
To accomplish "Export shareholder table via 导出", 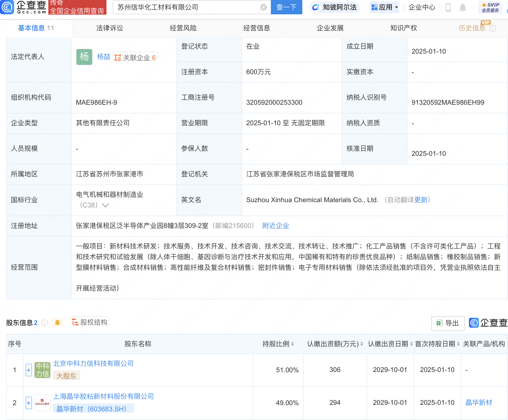I will [x=448, y=323].
